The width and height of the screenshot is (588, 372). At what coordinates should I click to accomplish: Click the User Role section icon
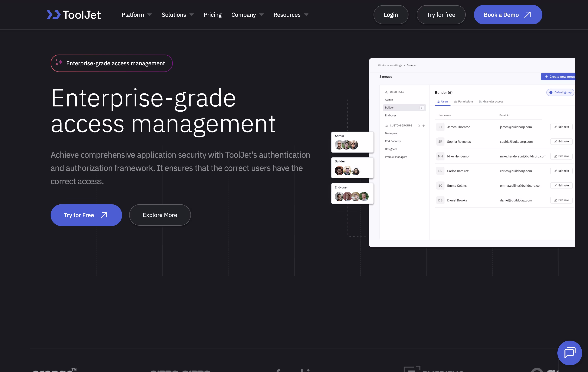point(387,92)
